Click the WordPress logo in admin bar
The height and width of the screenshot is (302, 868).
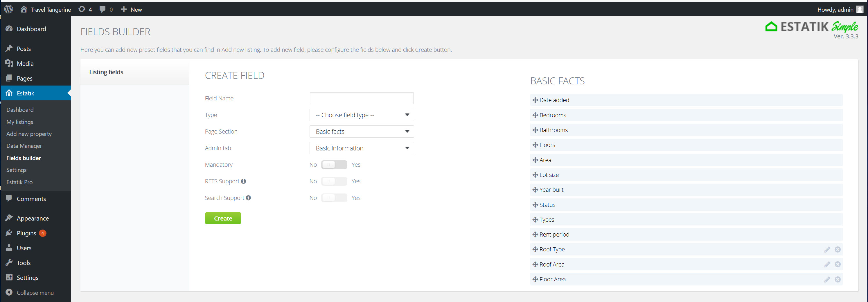click(9, 9)
